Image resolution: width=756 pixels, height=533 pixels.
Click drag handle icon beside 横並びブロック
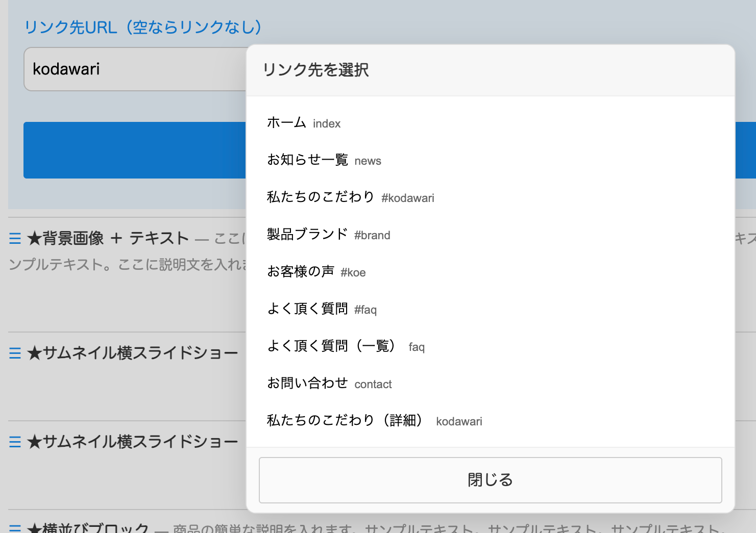15,528
